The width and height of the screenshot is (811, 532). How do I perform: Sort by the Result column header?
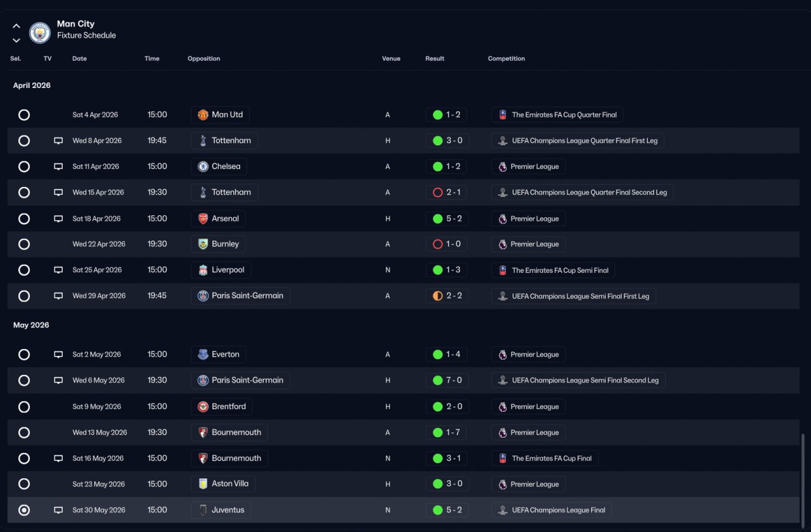coord(435,58)
